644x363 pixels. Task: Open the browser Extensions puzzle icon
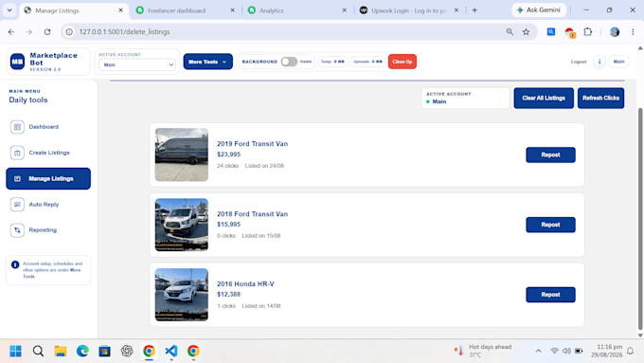[588, 31]
